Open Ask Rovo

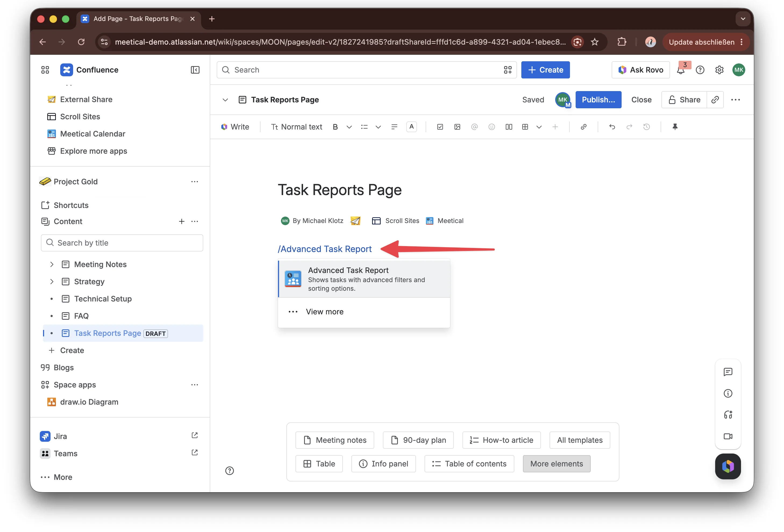[x=640, y=70]
